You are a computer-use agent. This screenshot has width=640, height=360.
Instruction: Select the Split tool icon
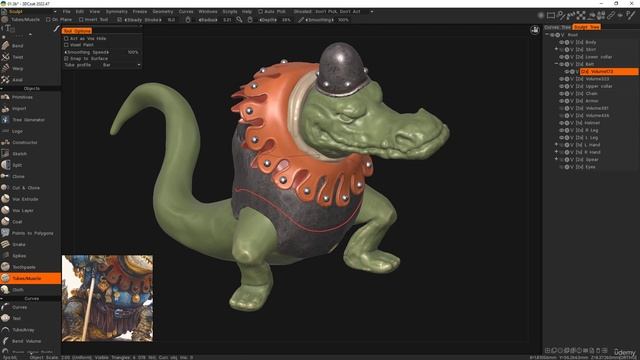tap(5, 165)
